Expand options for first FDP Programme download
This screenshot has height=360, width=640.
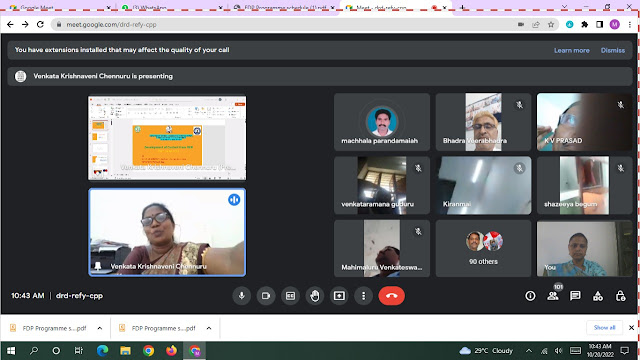coord(100,328)
